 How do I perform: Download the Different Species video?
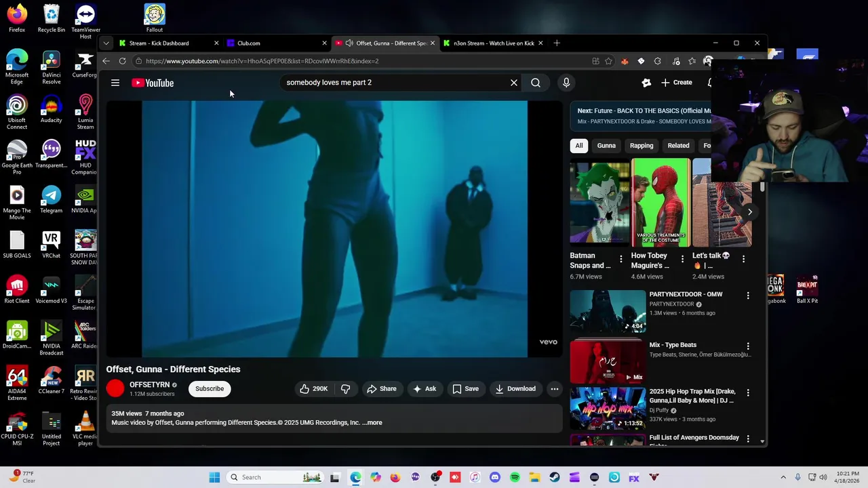click(515, 389)
